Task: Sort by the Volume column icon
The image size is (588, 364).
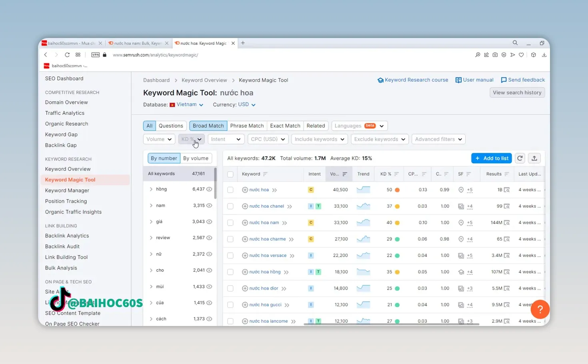Action: (x=344, y=174)
